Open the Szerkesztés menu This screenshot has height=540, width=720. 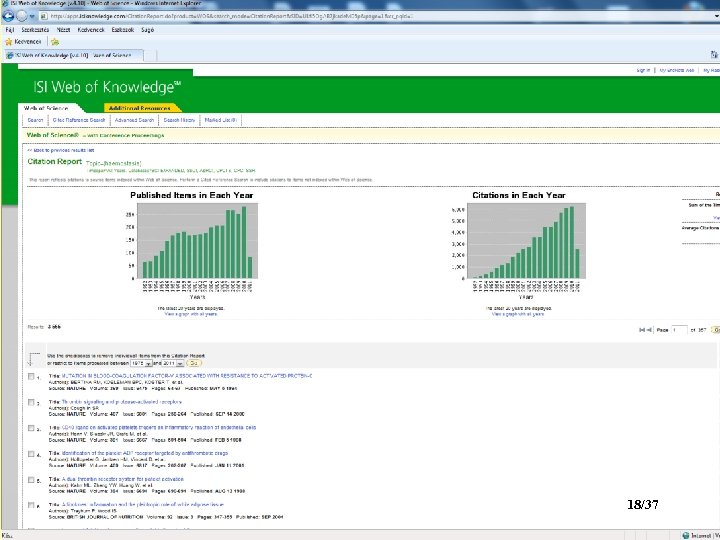pyautogui.click(x=35, y=30)
